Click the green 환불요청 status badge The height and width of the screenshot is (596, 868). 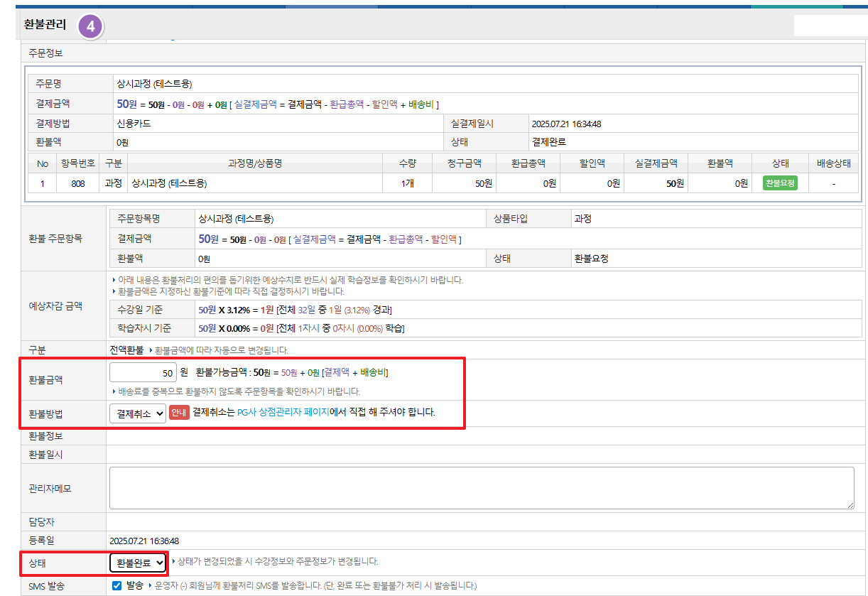780,183
